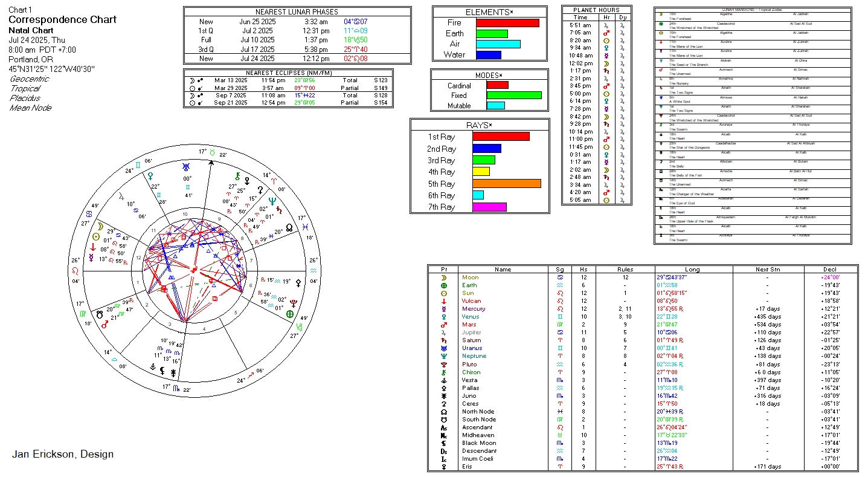
Task: Select the Saturn glyph in the planet table
Action: 443,340
